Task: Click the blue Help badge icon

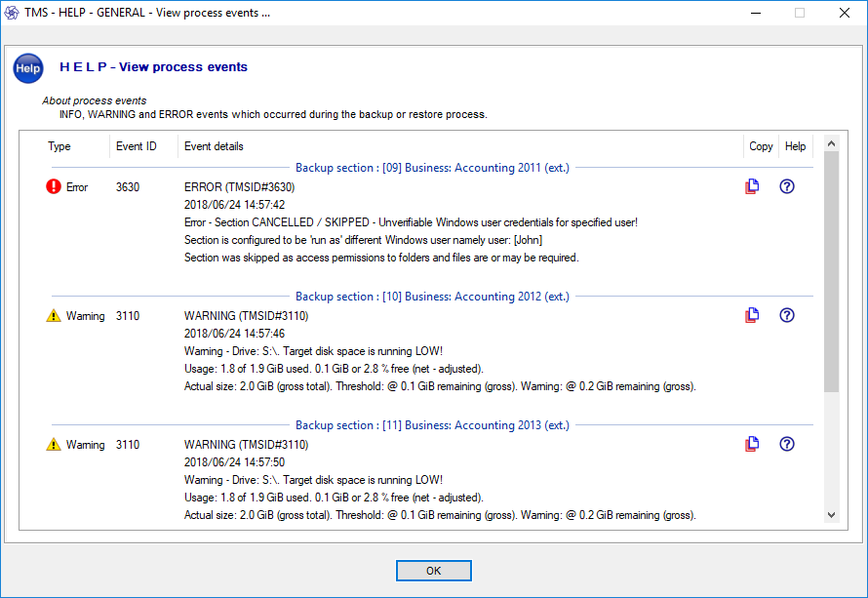Action: [x=28, y=68]
